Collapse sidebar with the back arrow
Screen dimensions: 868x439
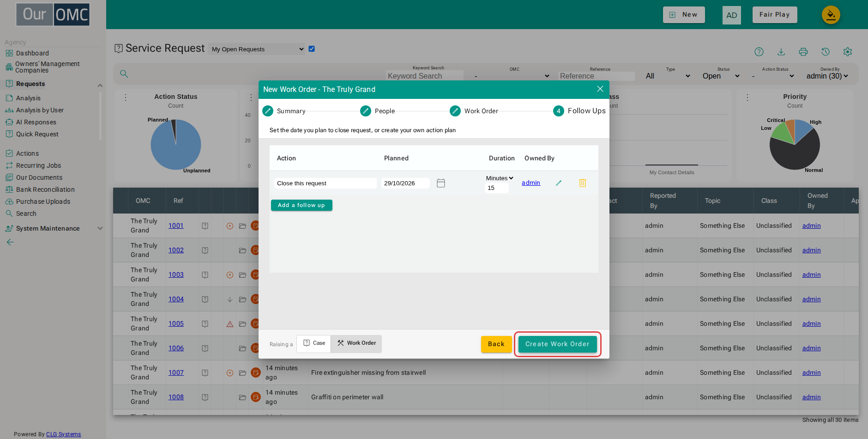point(10,242)
